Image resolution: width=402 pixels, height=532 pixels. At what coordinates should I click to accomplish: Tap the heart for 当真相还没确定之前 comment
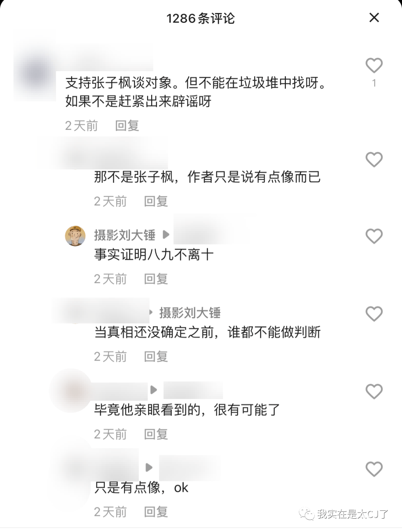point(374,314)
